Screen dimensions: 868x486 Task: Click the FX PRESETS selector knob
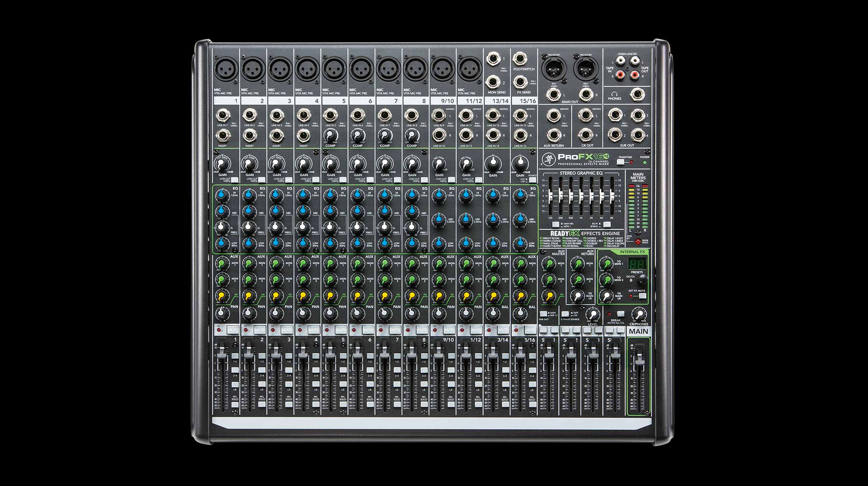coord(643,280)
